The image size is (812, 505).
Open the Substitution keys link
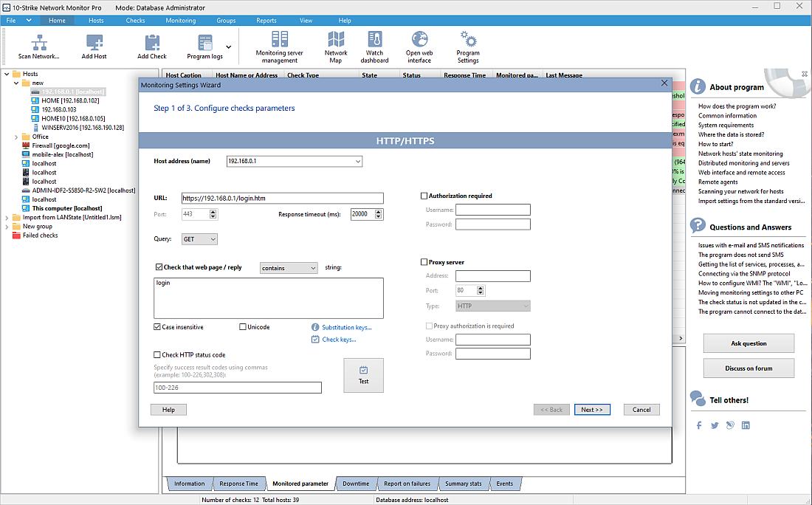pyautogui.click(x=346, y=327)
